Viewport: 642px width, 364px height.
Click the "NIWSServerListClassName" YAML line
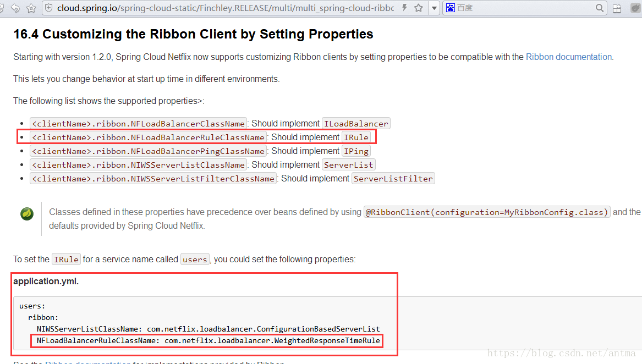[x=208, y=329]
